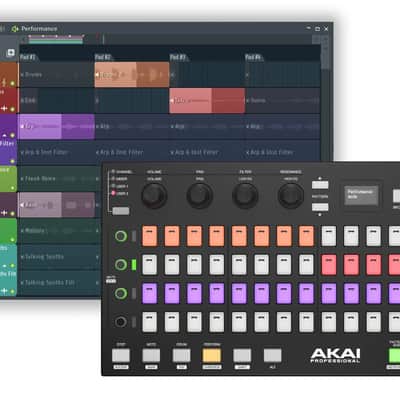The height and width of the screenshot is (400, 400).
Task: Toggle mute/solo circle for the first pad row
Action: [121, 236]
